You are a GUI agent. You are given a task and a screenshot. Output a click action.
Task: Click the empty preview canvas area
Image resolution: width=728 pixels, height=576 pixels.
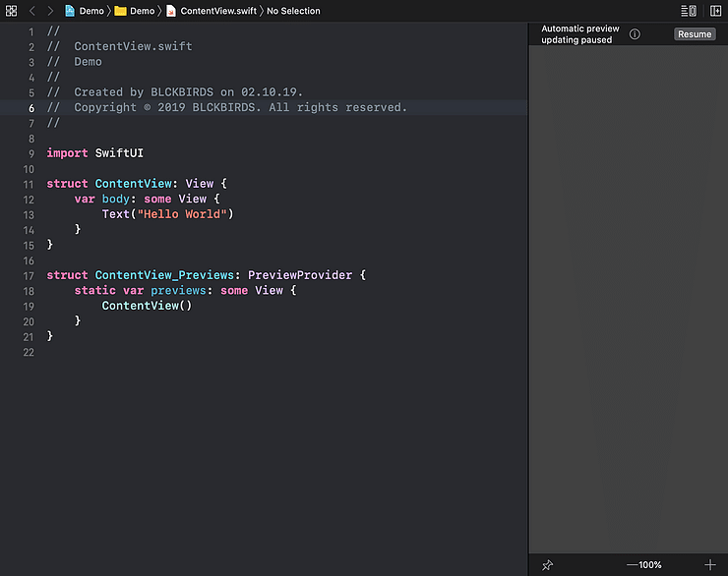(628, 295)
